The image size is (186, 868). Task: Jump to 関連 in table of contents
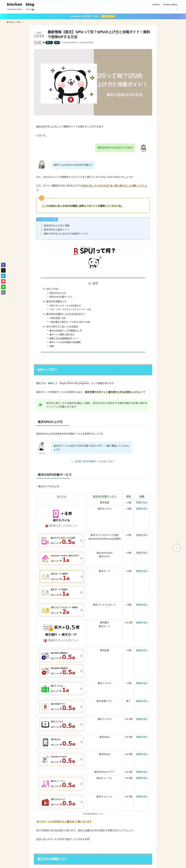tap(52, 346)
